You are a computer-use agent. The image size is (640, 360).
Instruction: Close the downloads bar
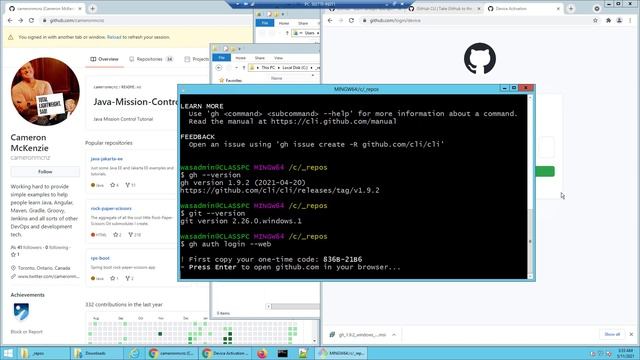[631, 334]
